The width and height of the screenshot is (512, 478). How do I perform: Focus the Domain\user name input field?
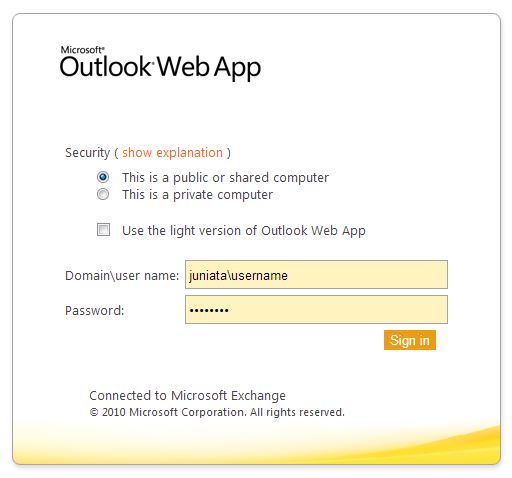pos(316,275)
